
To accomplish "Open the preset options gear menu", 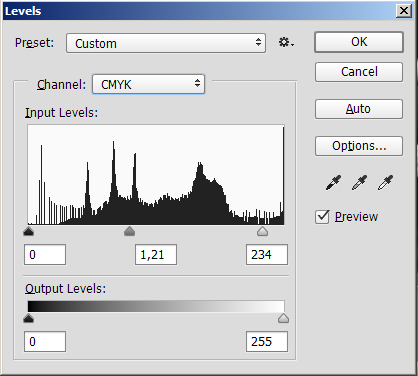I will [286, 42].
